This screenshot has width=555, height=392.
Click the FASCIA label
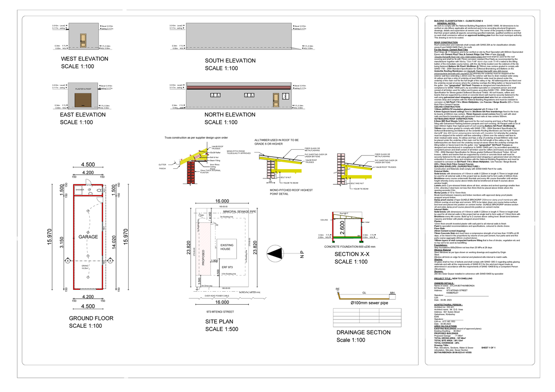tap(162, 168)
